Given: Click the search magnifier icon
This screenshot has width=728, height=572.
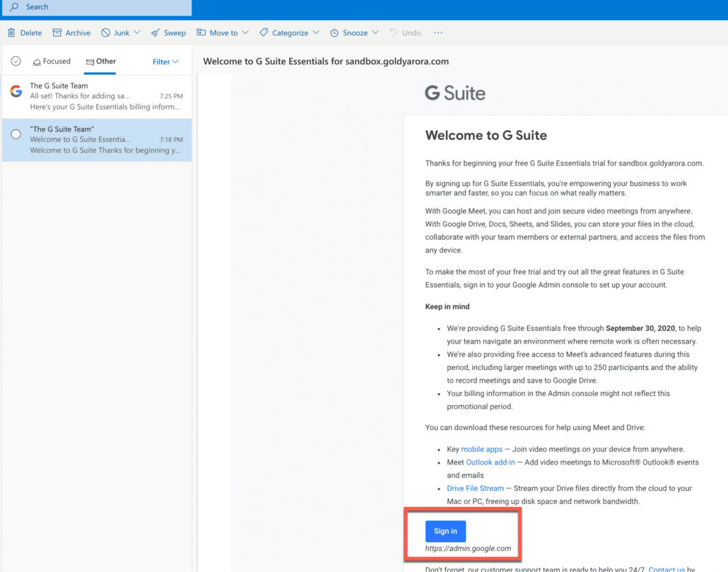Looking at the screenshot, I should (x=14, y=7).
